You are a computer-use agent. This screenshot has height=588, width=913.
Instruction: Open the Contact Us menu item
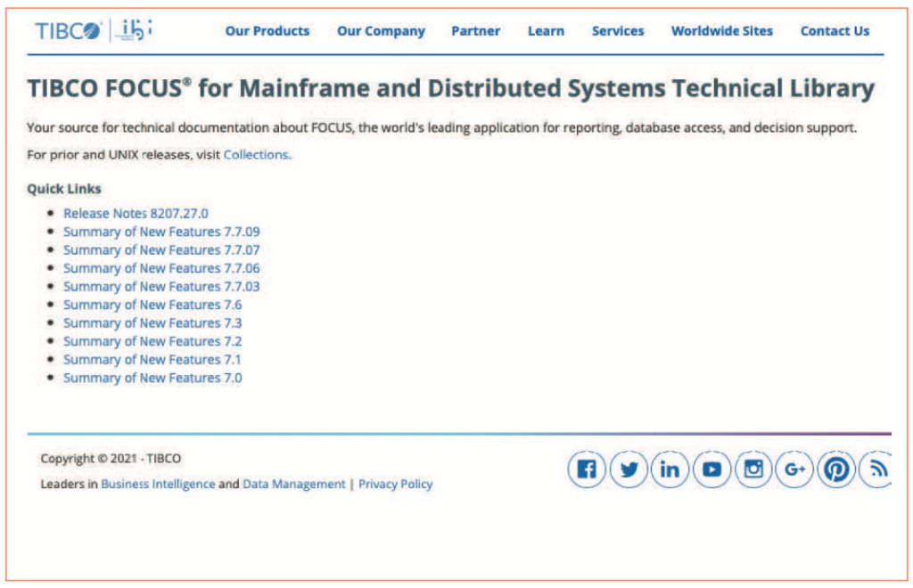coord(835,31)
